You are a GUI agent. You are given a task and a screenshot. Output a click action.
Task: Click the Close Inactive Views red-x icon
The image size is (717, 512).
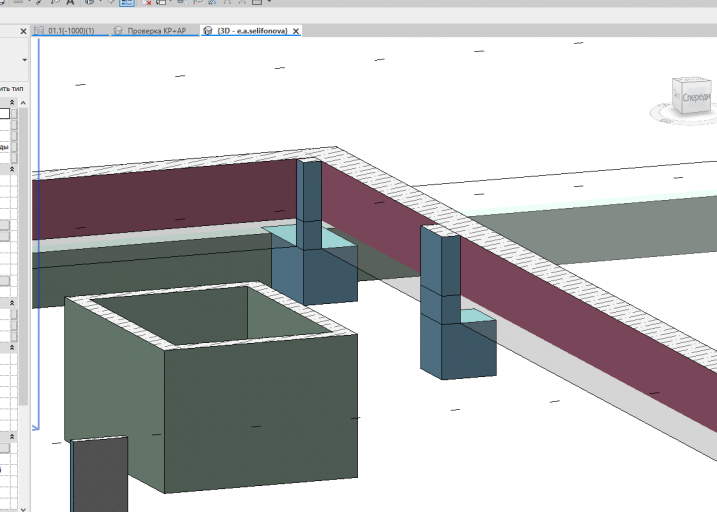click(146, 2)
